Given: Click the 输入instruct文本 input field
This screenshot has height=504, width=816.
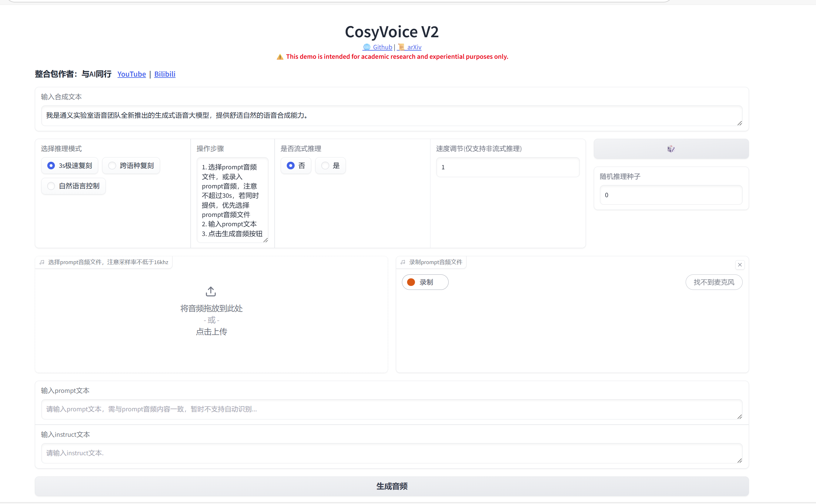Looking at the screenshot, I should point(392,453).
